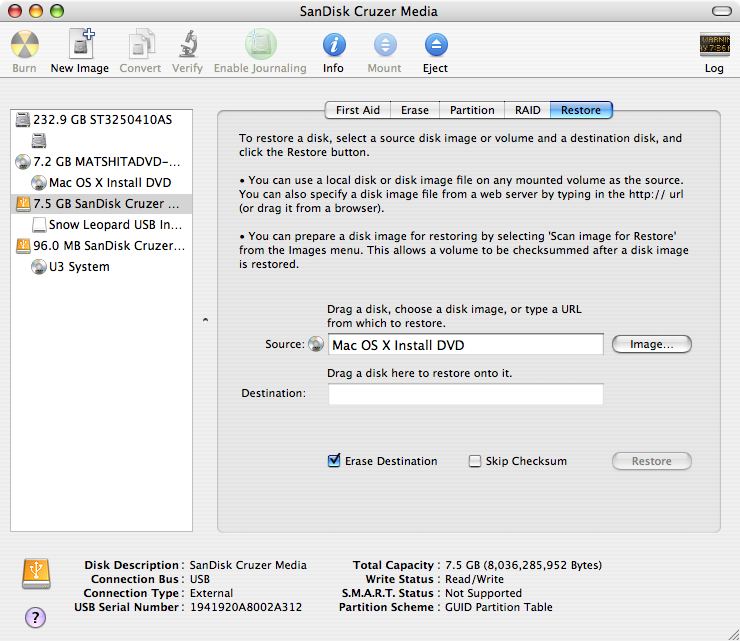Click the Total Capacity value 7.5 GB

pyautogui.click(x=523, y=565)
